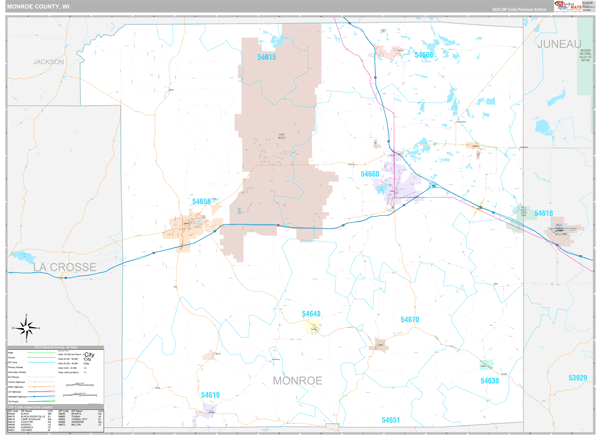Viewport: 600px width, 435px height.
Task: Select the LA CROSSE county label
Action: [x=62, y=268]
